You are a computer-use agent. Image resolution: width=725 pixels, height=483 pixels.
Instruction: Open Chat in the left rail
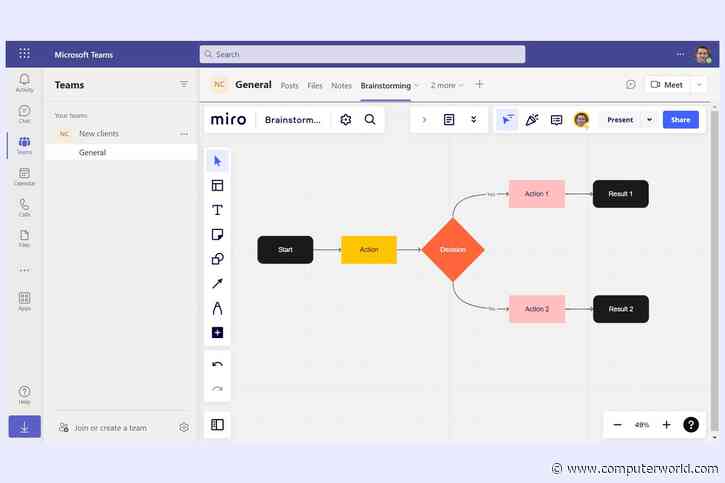[25, 114]
